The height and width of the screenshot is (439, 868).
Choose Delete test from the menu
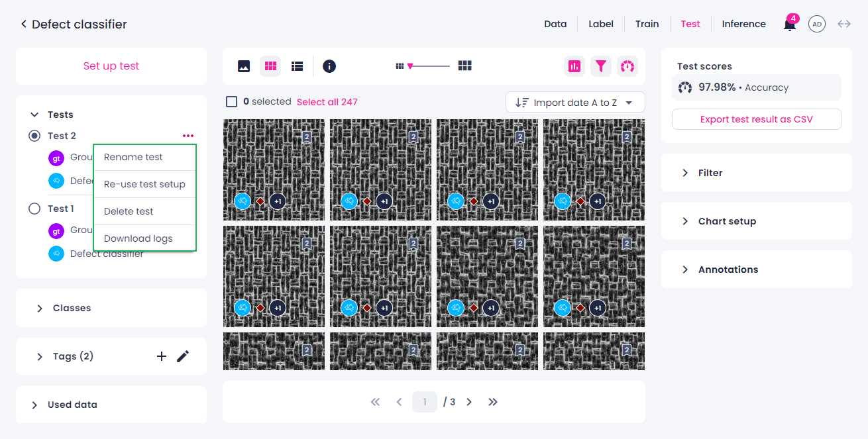(144, 211)
